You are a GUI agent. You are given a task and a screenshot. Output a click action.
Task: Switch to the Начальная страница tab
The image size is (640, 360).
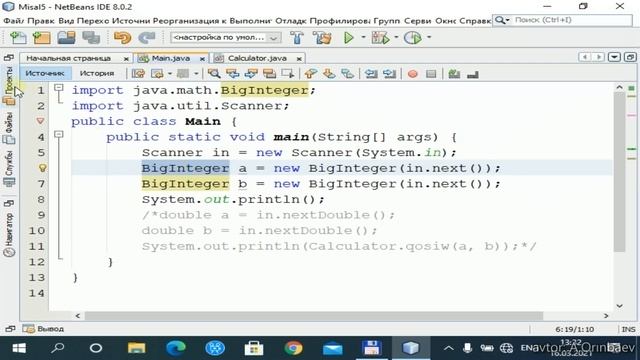point(69,58)
